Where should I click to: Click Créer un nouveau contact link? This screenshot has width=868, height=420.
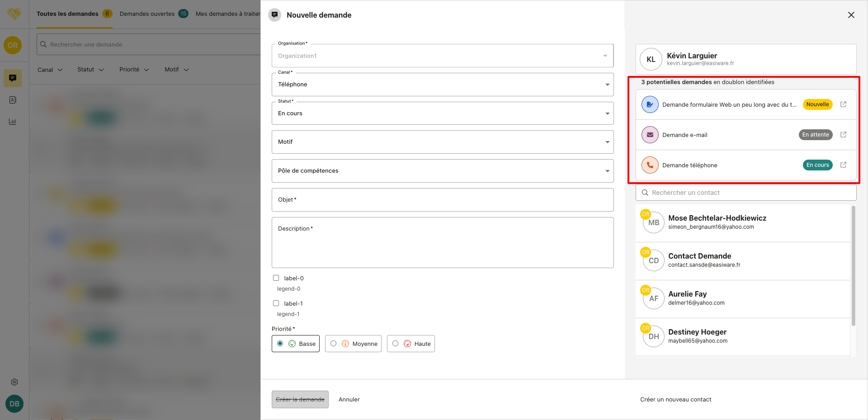pos(675,400)
